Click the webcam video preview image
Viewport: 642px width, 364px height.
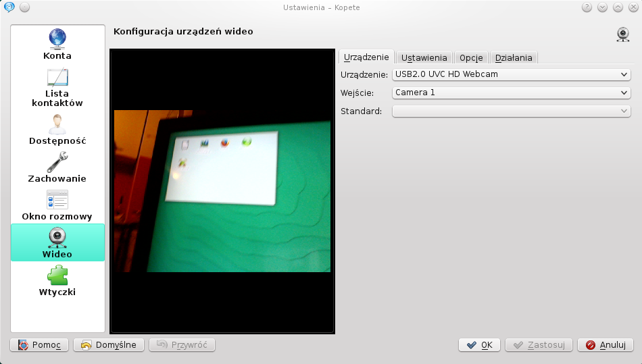pyautogui.click(x=222, y=191)
